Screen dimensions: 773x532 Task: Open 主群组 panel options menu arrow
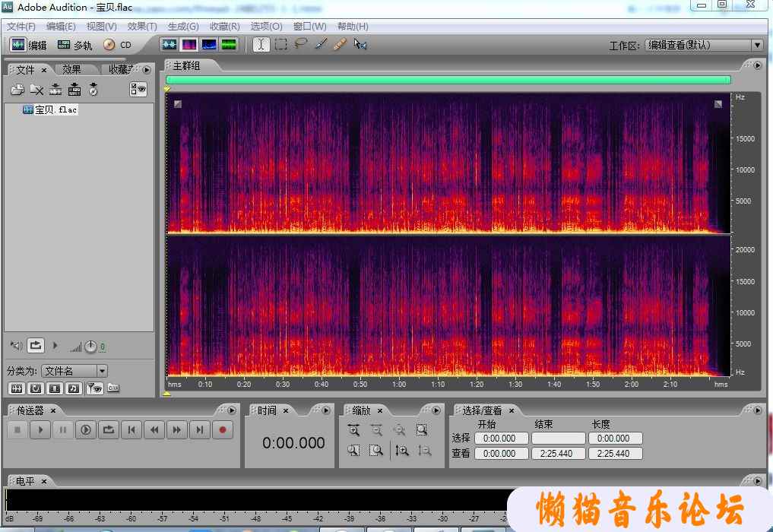(757, 65)
